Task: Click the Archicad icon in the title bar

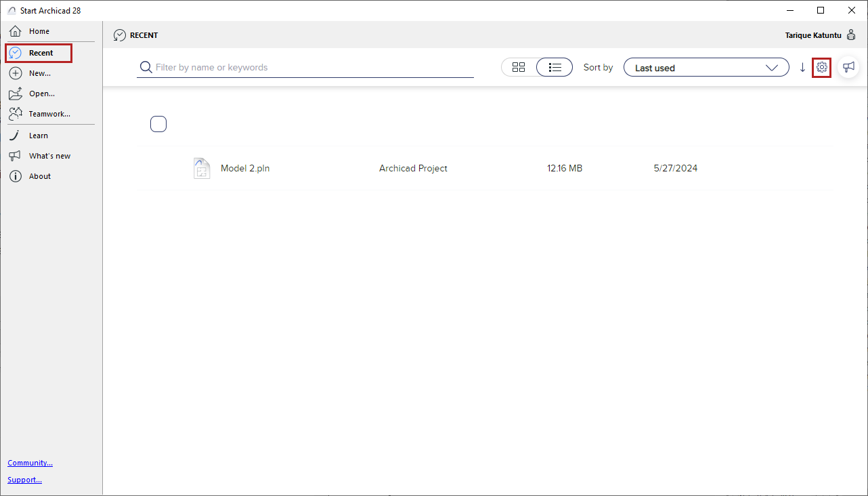Action: (x=11, y=10)
